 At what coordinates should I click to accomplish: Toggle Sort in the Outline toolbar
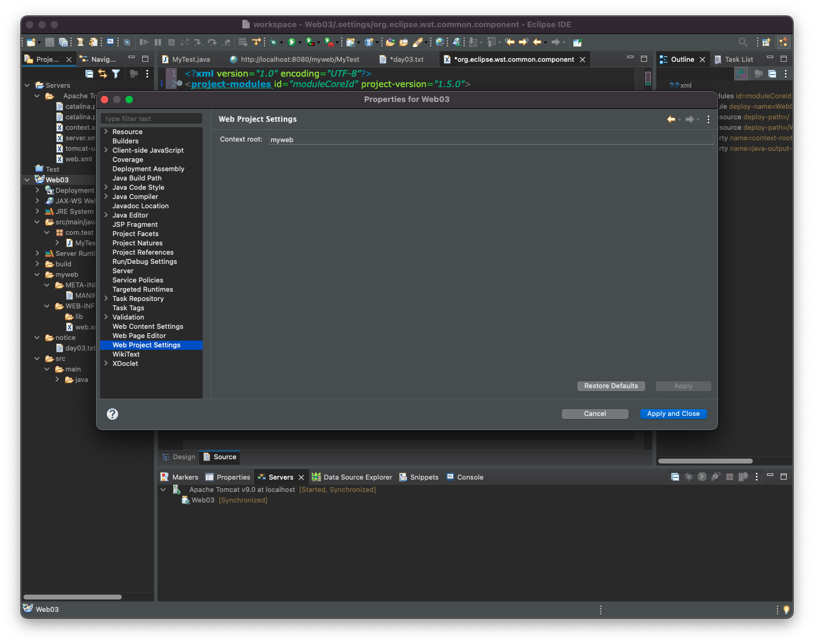[741, 74]
